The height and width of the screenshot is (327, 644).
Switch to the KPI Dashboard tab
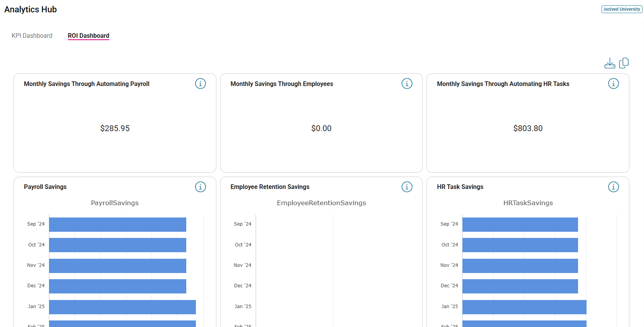coord(32,36)
